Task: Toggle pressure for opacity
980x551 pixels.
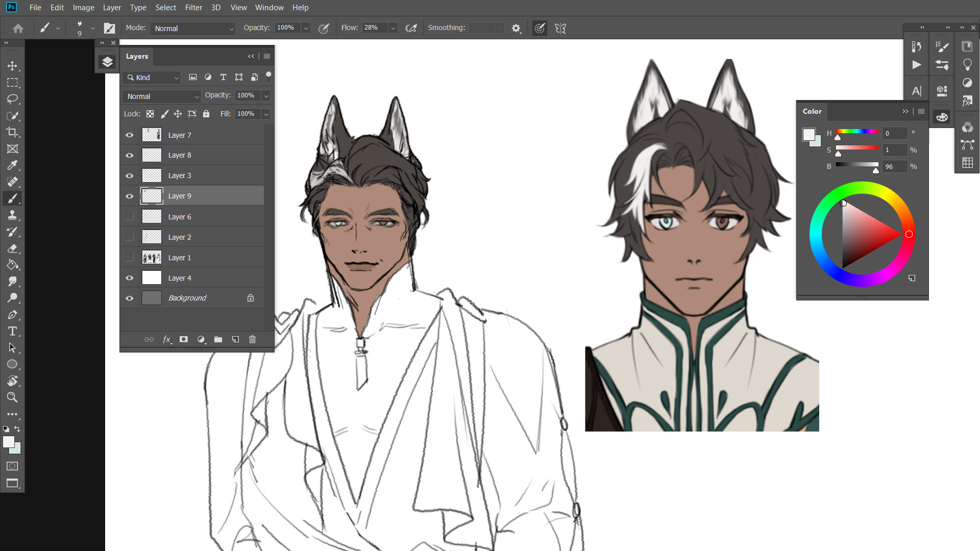Action: [324, 29]
